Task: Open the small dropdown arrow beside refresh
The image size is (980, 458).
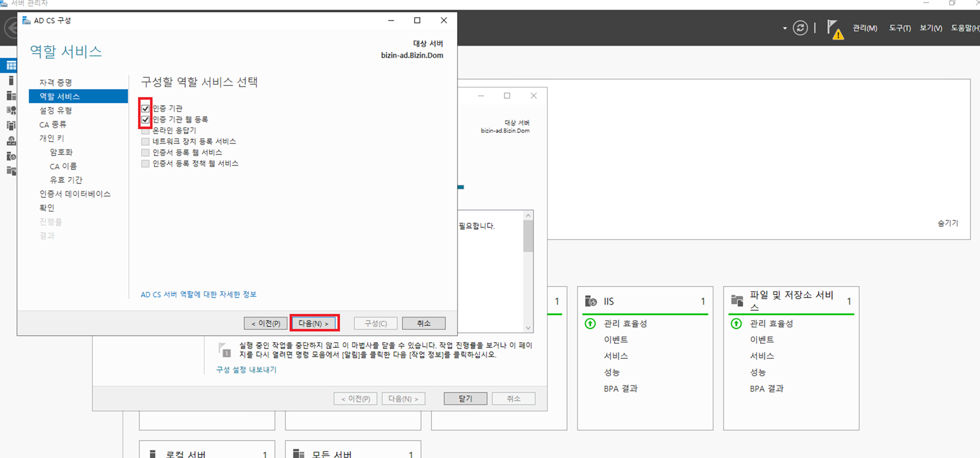Action: [x=785, y=28]
